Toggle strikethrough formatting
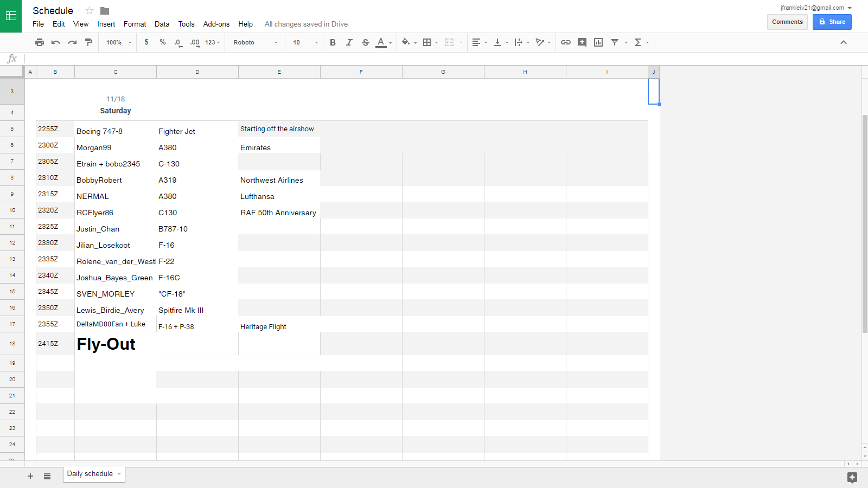The image size is (868, 488). click(x=366, y=42)
